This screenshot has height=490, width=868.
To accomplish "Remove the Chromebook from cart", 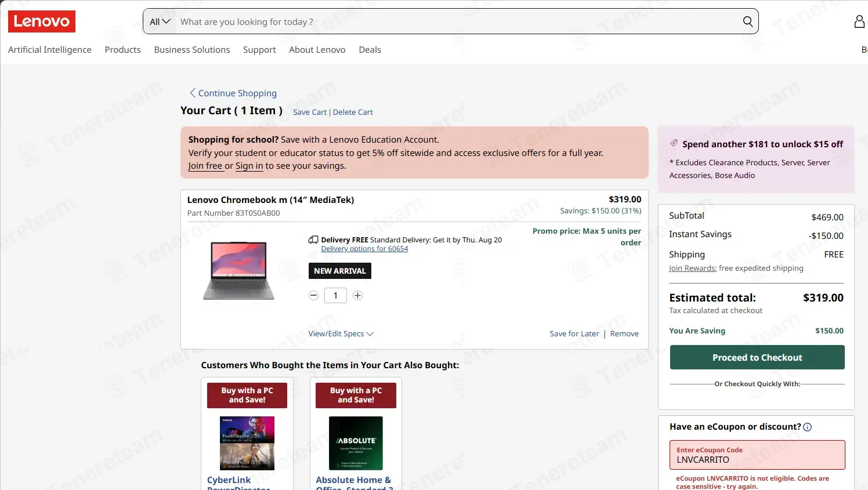I will [624, 333].
